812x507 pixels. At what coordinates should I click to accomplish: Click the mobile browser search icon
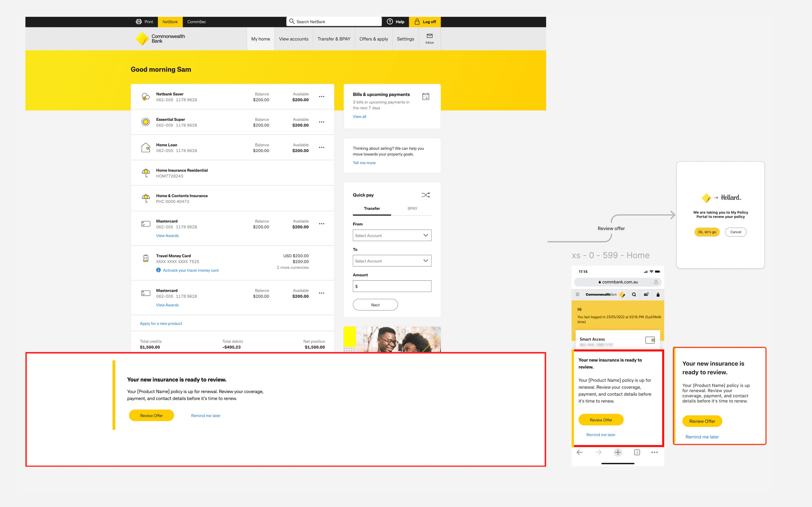634,294
